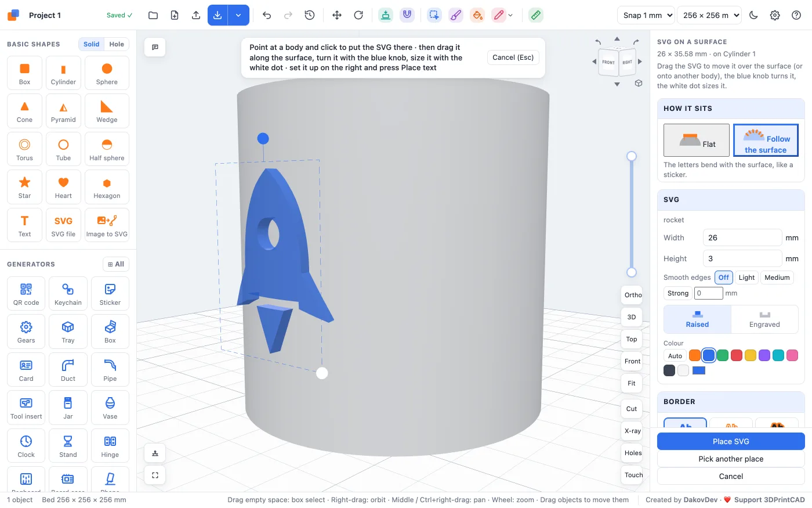This screenshot has width=812, height=508.
Task: Show All generators
Action: tap(116, 264)
